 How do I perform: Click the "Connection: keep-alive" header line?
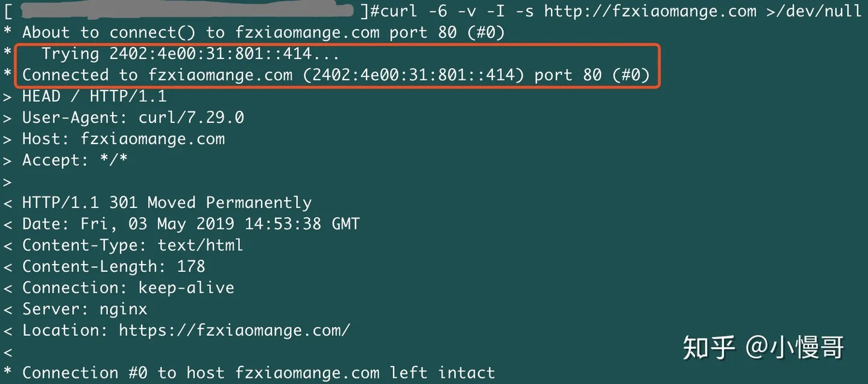pyautogui.click(x=128, y=288)
